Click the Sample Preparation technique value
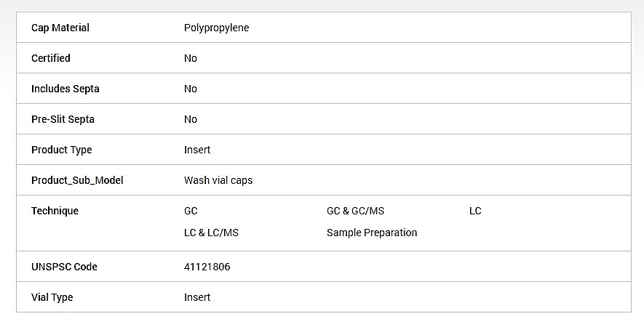The height and width of the screenshot is (327, 644). (x=372, y=233)
